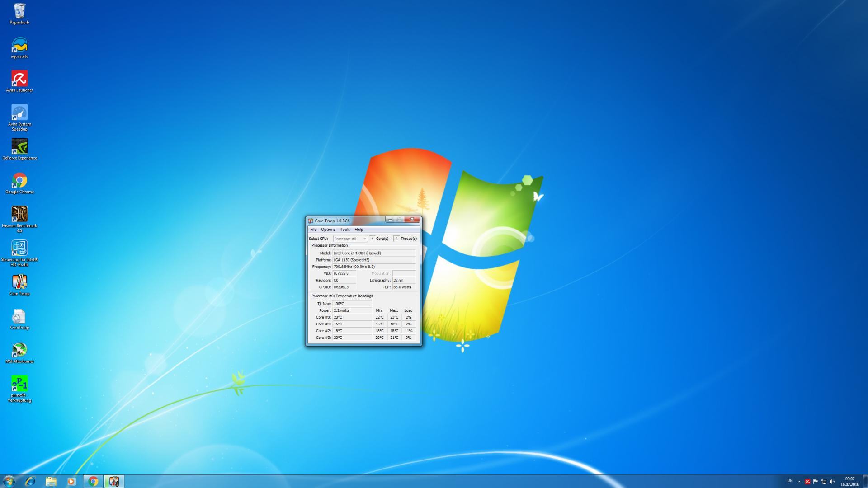Click the Core #2 load 11%
This screenshot has height=488, width=868.
(x=409, y=331)
